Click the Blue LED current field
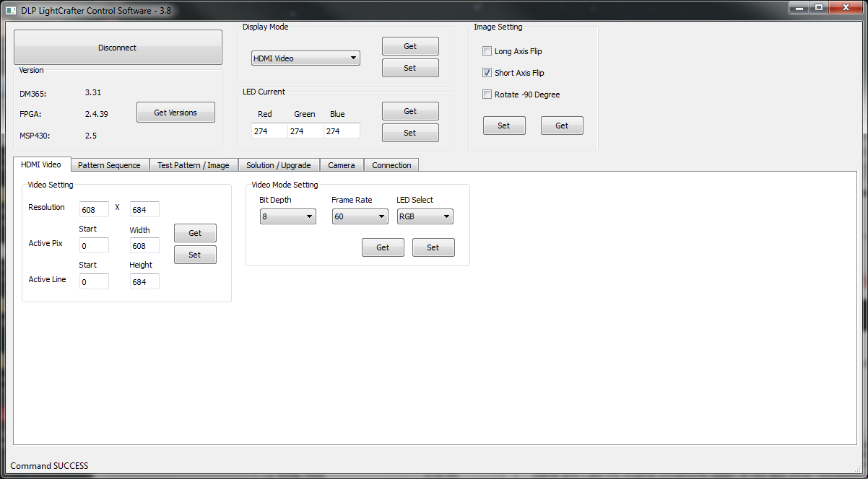 [x=342, y=131]
